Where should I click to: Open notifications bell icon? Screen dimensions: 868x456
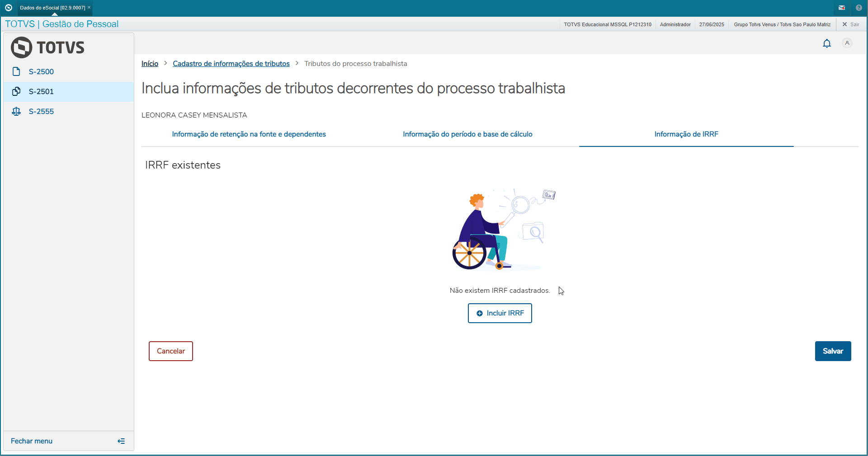click(827, 43)
